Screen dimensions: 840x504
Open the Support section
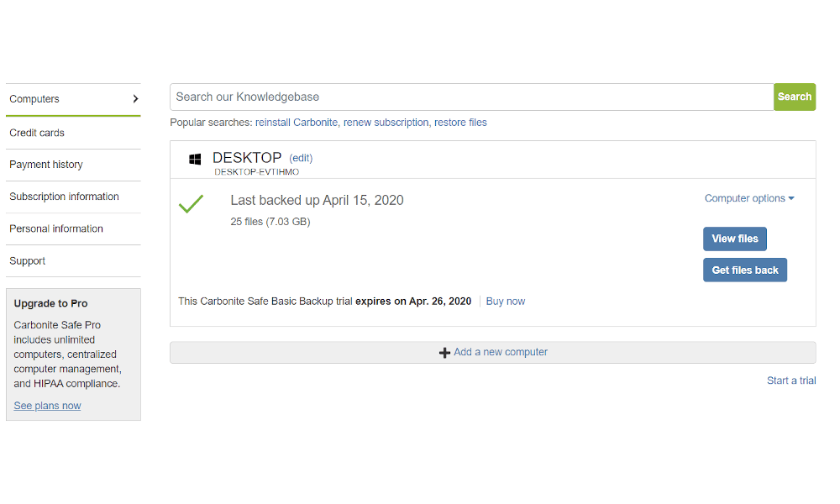click(73, 261)
